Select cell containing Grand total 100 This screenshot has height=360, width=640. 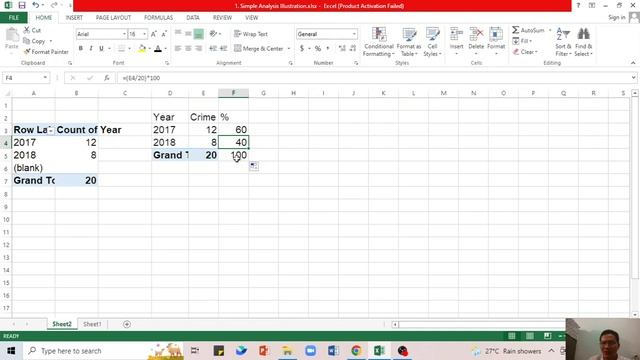[x=233, y=155]
